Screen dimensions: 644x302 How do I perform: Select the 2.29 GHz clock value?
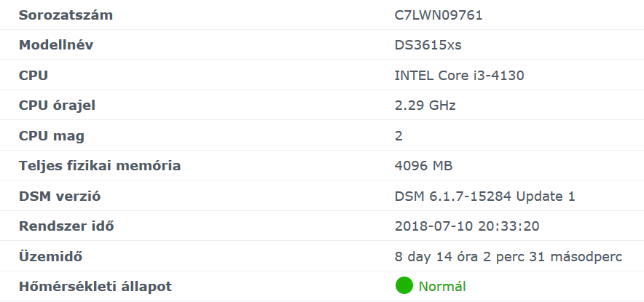(x=425, y=106)
